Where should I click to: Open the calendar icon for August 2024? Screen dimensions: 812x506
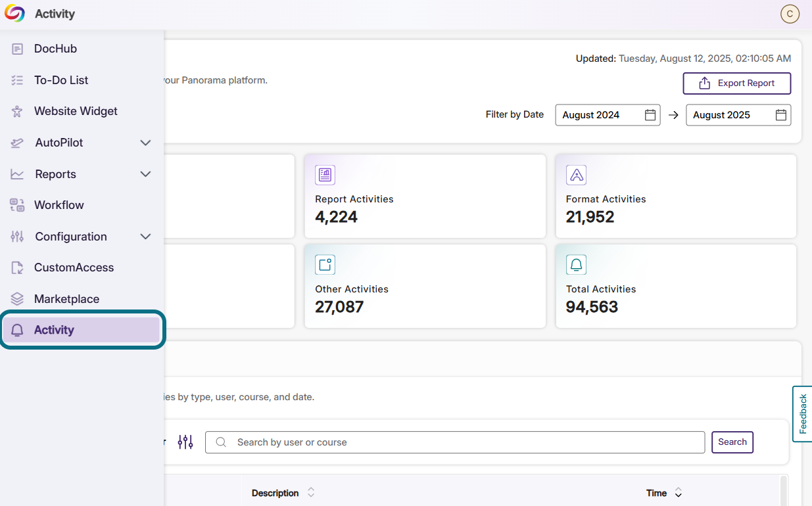pos(651,114)
